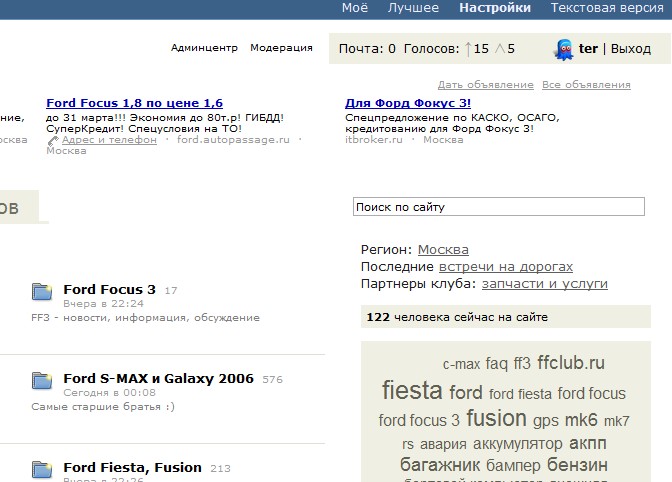Open ad Ford Focus 1,8 по цене 1,6
Screen dimensions: 672x482
coord(135,103)
